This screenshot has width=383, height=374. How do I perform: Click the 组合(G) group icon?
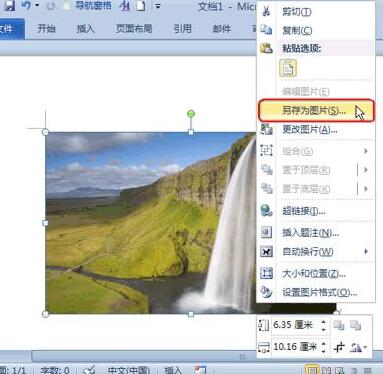[266, 151]
